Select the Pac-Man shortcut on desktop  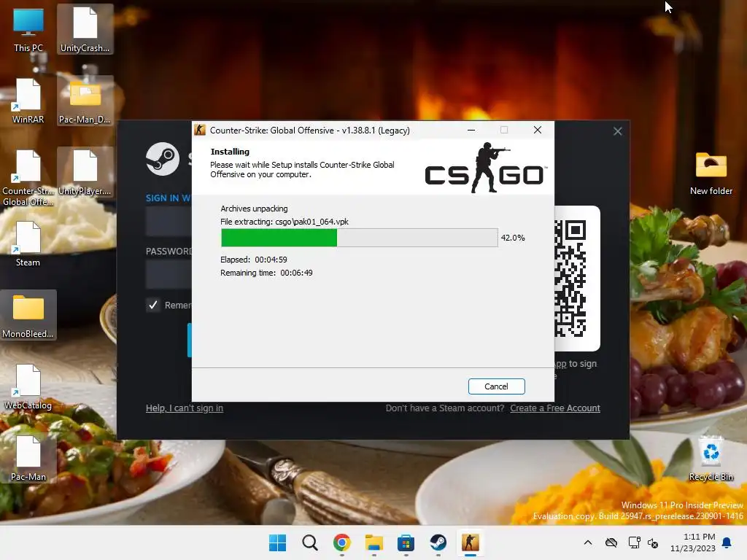point(28,459)
